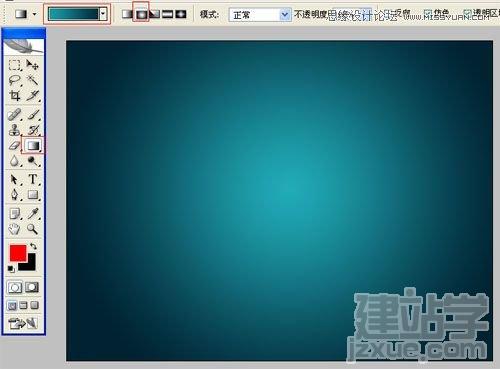Open the gradient picker dropdown arrow
Screen dimensions: 500x369
click(x=103, y=14)
